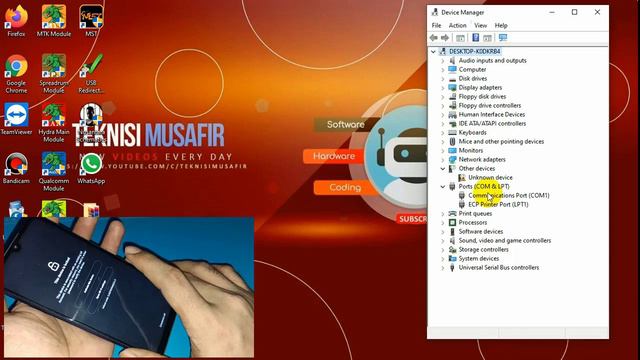Image resolution: width=640 pixels, height=360 pixels.
Task: Click the Processors category icon
Action: pos(452,222)
